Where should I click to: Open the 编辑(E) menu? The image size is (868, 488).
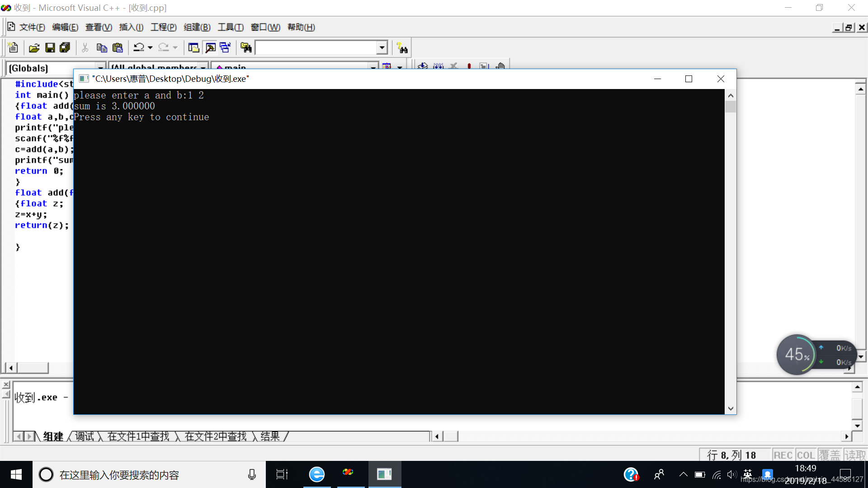(65, 27)
